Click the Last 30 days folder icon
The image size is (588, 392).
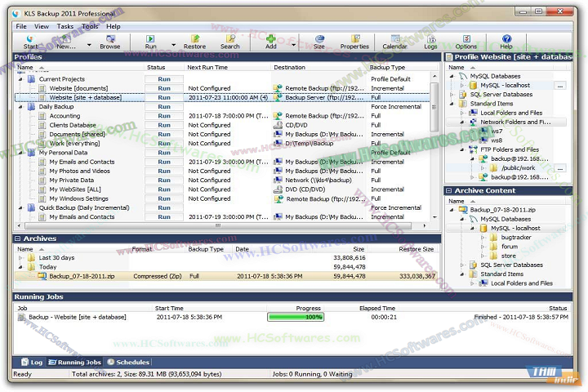[32, 258]
